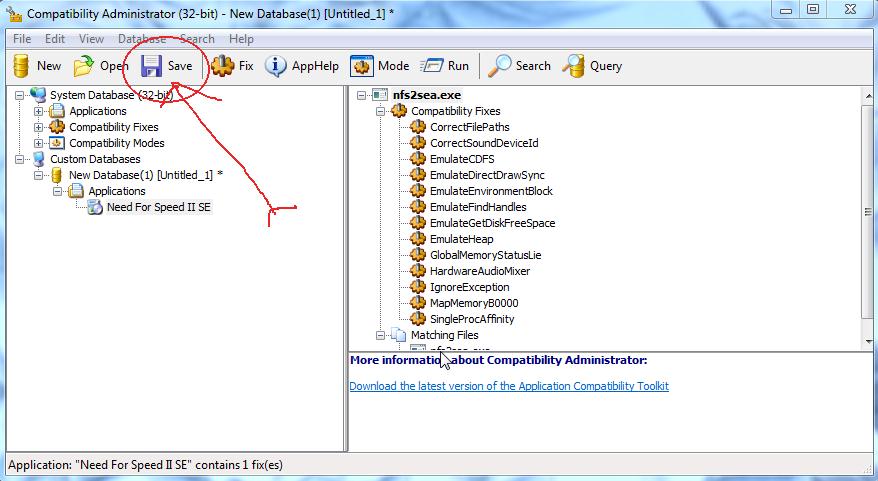The height and width of the screenshot is (481, 878).
Task: Maximize the Compatibility Administrator window
Action: [x=813, y=10]
